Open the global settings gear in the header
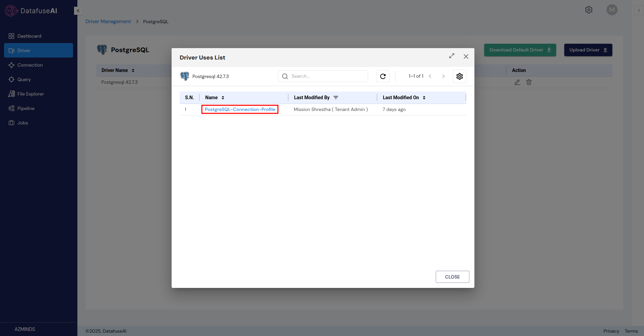Image resolution: width=644 pixels, height=336 pixels. point(588,10)
